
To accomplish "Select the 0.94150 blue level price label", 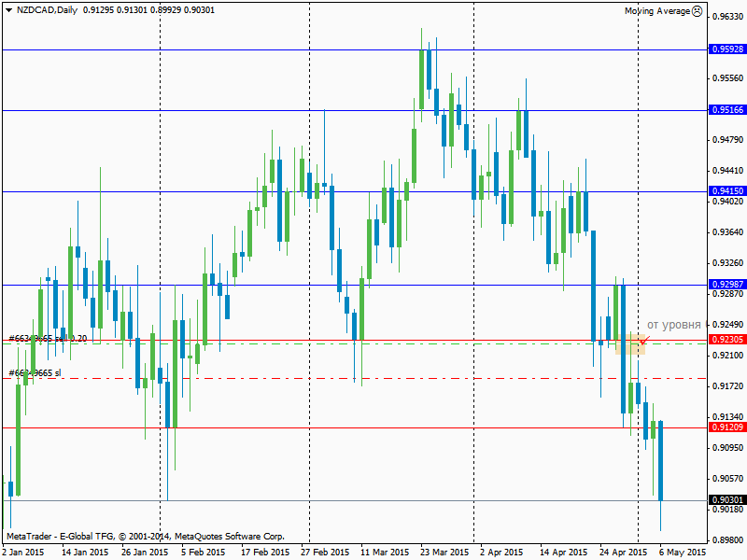I will 727,191.
